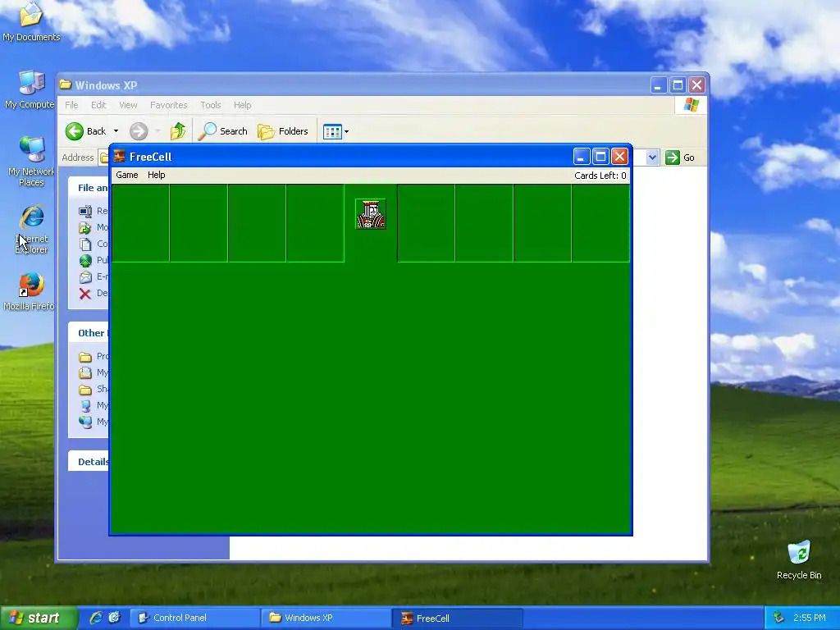
Task: Click second Quick Launch icon on taskbar
Action: 115,618
